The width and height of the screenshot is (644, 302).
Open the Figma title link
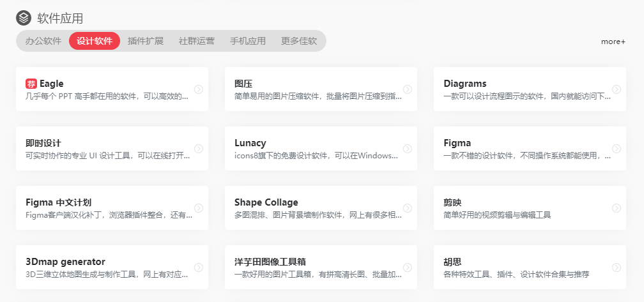457,143
